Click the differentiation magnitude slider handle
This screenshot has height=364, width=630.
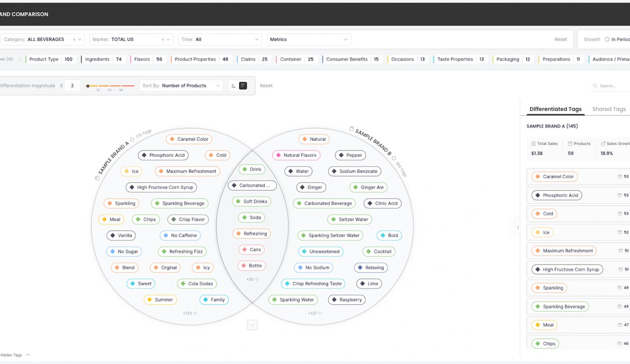(x=88, y=86)
